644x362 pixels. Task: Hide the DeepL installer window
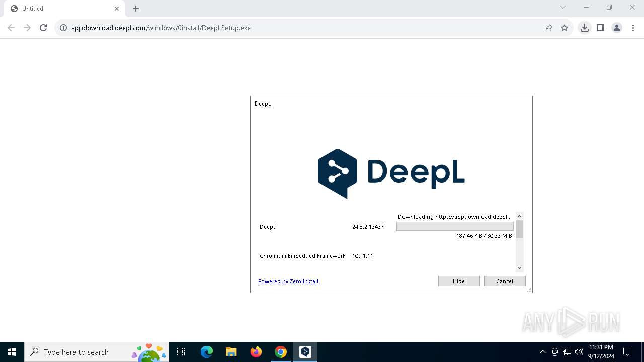pos(459,281)
